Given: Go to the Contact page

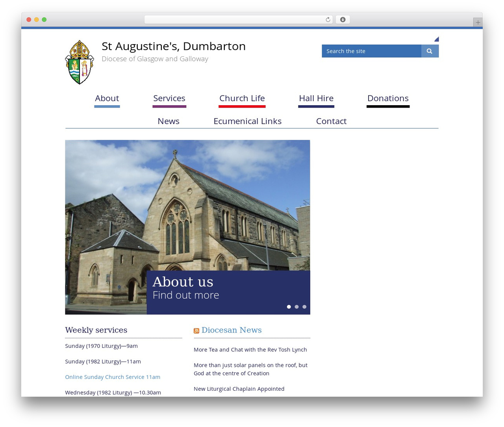Looking at the screenshot, I should [331, 121].
